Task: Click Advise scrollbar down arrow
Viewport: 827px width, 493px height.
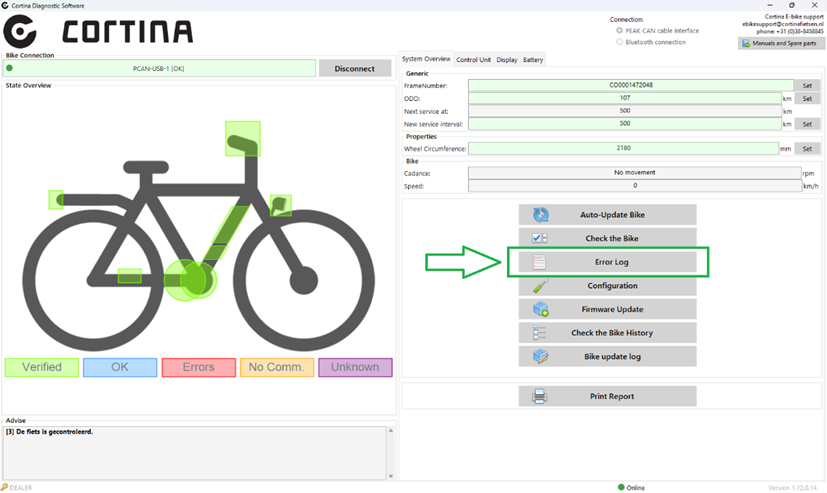Action: coord(391,476)
